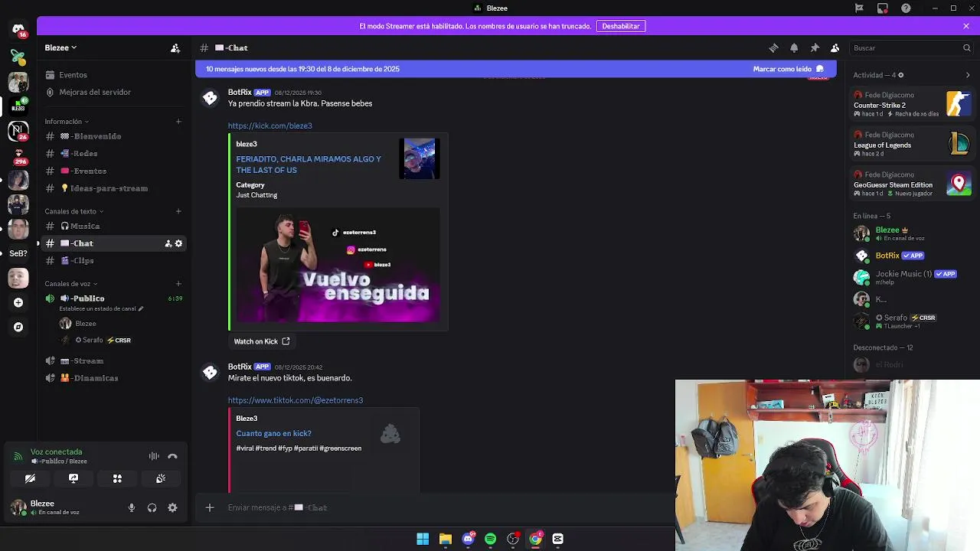Open the Vuelvo enseguida stream thumbnail
Screen dimensions: 980x551
coord(338,264)
